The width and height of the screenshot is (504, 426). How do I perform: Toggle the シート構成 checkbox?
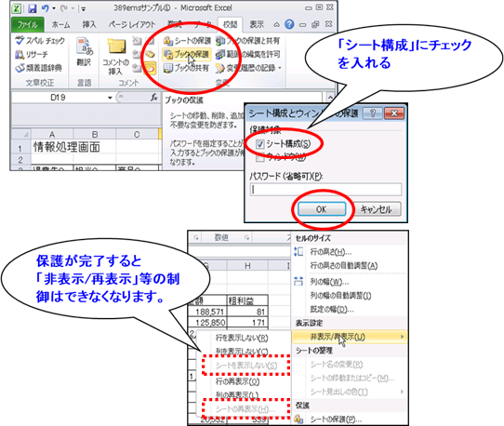click(259, 144)
